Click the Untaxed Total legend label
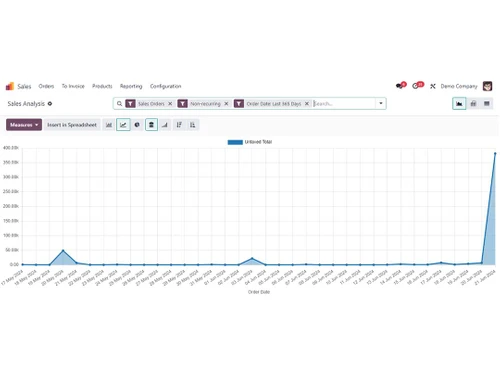The image size is (500, 375). [x=258, y=142]
